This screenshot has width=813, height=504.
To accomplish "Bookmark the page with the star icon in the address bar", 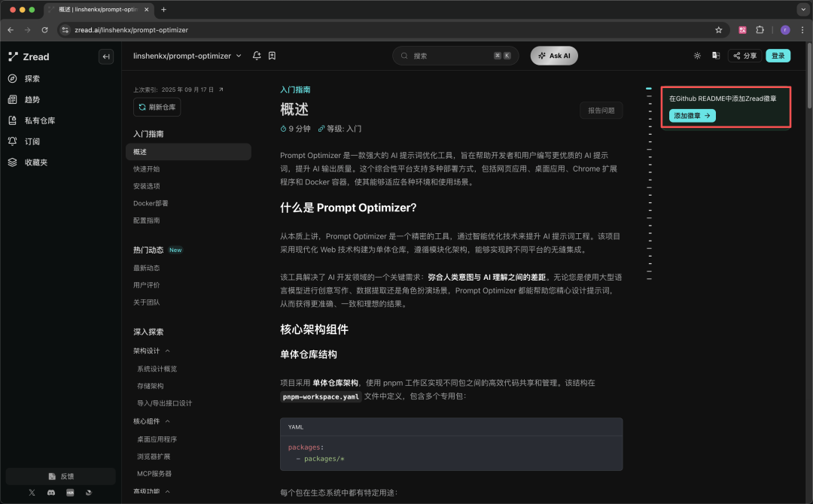I will 719,30.
